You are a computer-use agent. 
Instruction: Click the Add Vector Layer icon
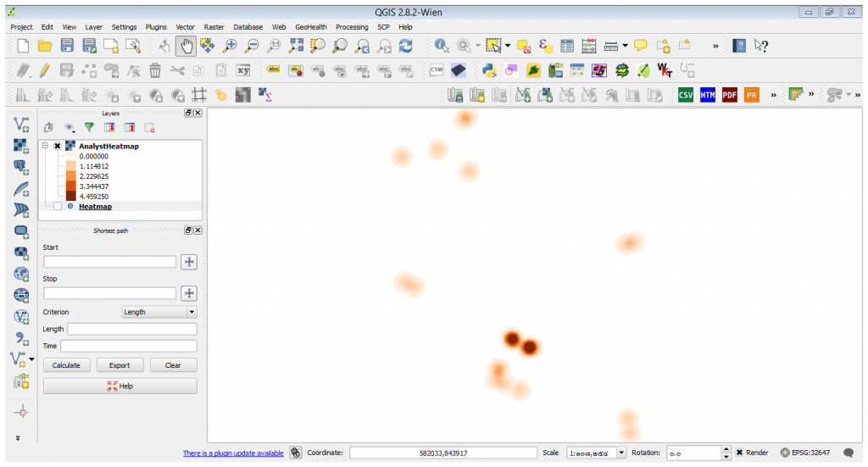coord(22,124)
